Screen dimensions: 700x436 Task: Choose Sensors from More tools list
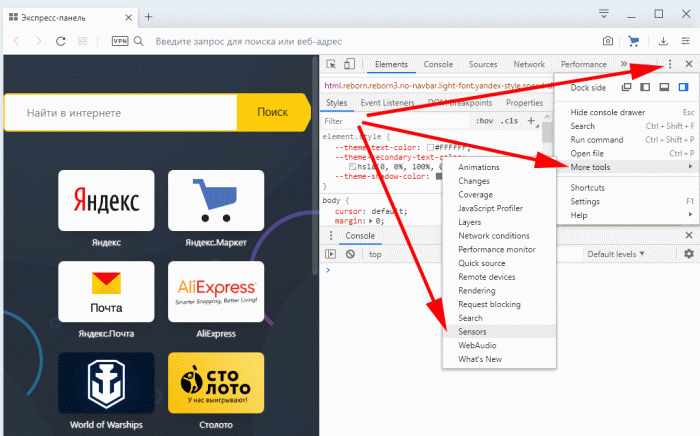pyautogui.click(x=472, y=330)
